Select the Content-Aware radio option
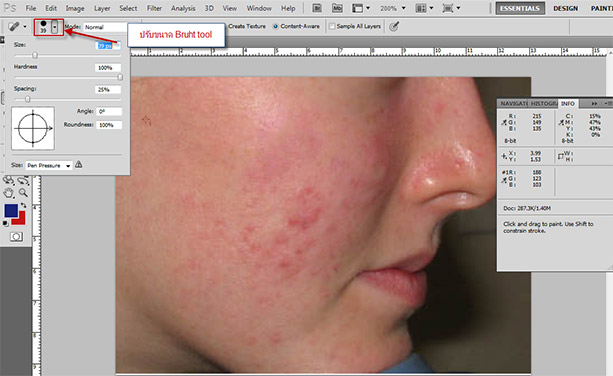 (276, 26)
